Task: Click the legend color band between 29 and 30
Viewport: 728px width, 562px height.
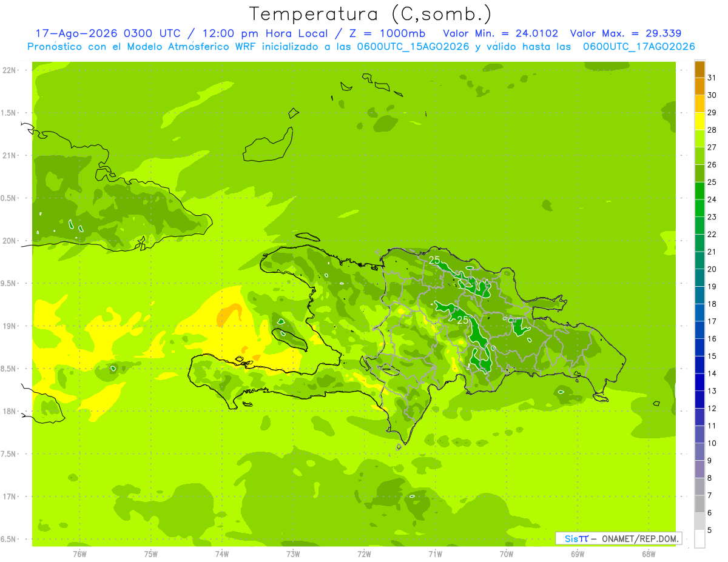Action: (x=699, y=104)
